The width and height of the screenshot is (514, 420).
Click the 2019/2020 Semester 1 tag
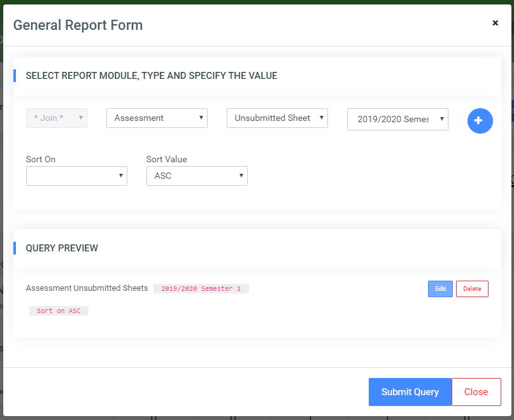(x=201, y=288)
